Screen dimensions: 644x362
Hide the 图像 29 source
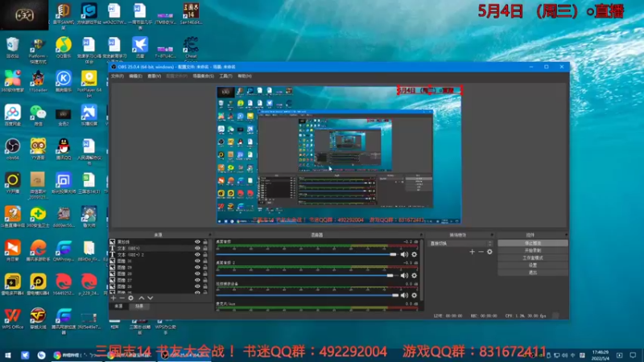click(197, 267)
